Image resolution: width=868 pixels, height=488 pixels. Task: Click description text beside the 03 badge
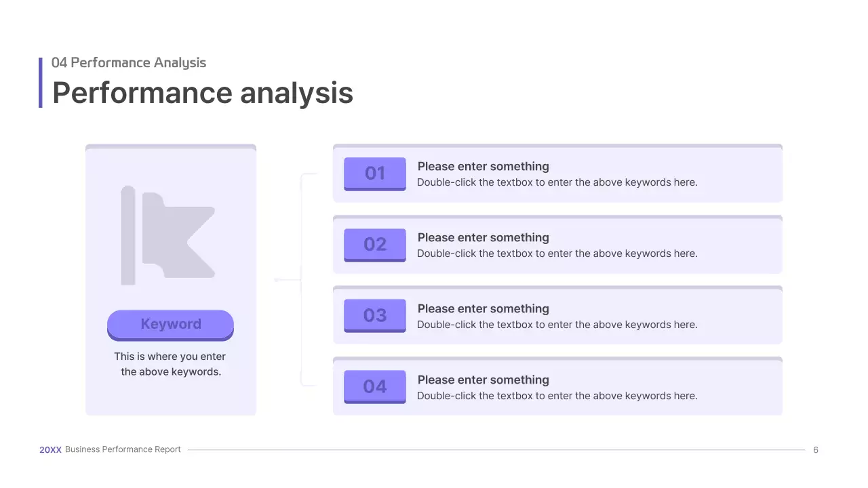[x=557, y=325]
